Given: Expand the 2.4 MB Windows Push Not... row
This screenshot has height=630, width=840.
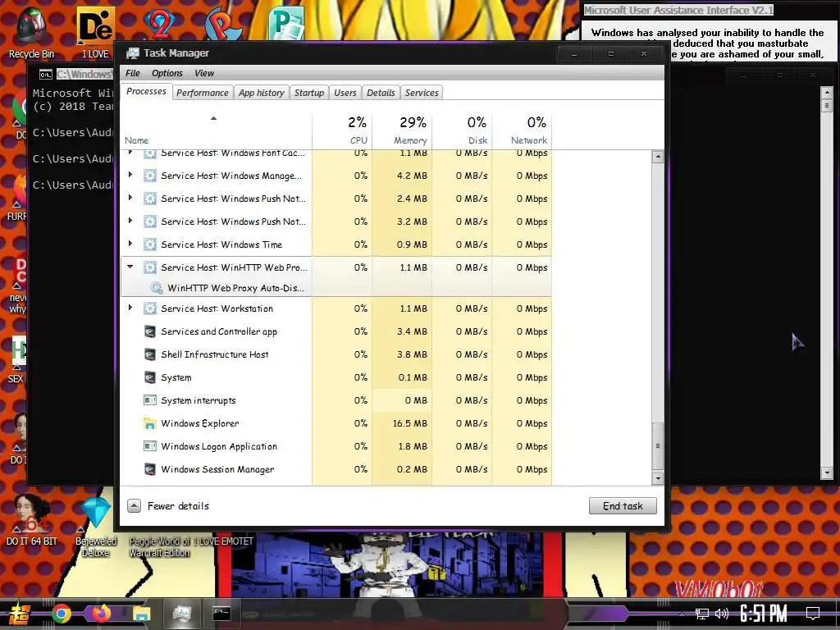Looking at the screenshot, I should point(130,198).
